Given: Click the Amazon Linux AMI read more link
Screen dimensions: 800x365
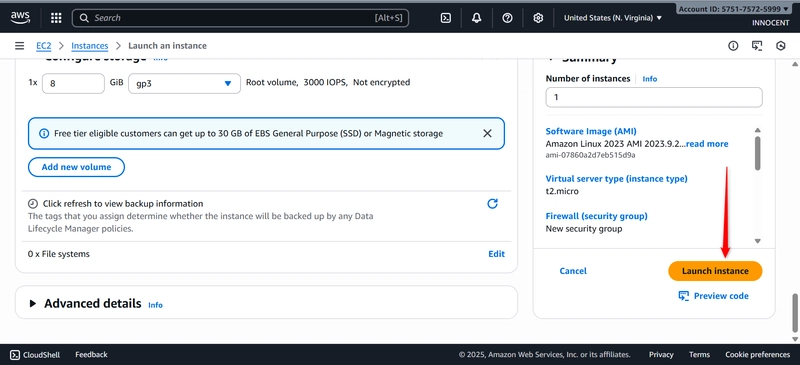Looking at the screenshot, I should click(x=707, y=144).
